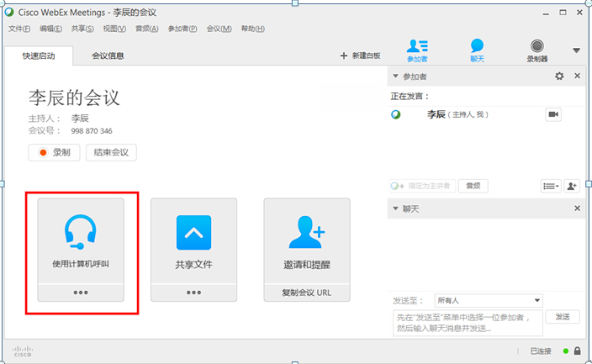592x364 pixels.
Task: Click the WebEx app icon in title bar
Action: click(x=9, y=12)
